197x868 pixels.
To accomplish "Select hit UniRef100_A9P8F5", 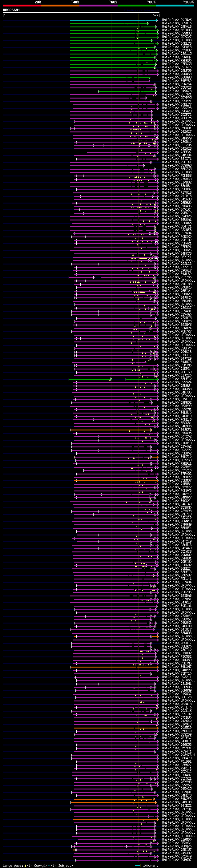I will pos(177,47).
